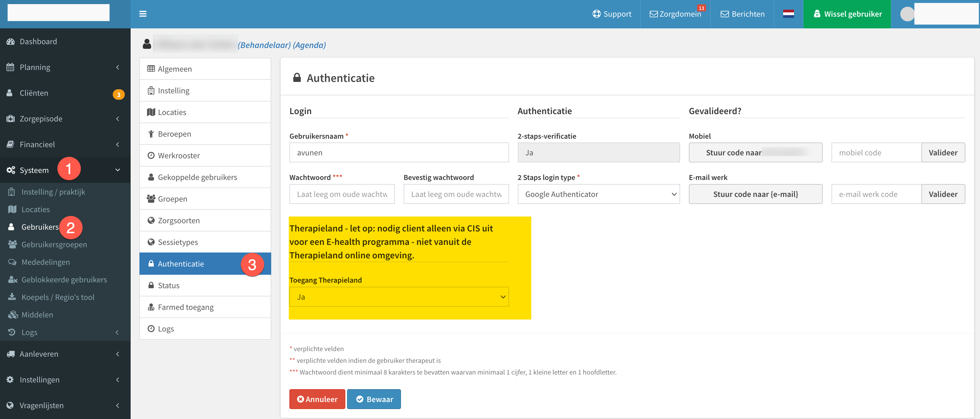Expand the Planning menu
This screenshot has width=980, height=419.
[x=65, y=67]
